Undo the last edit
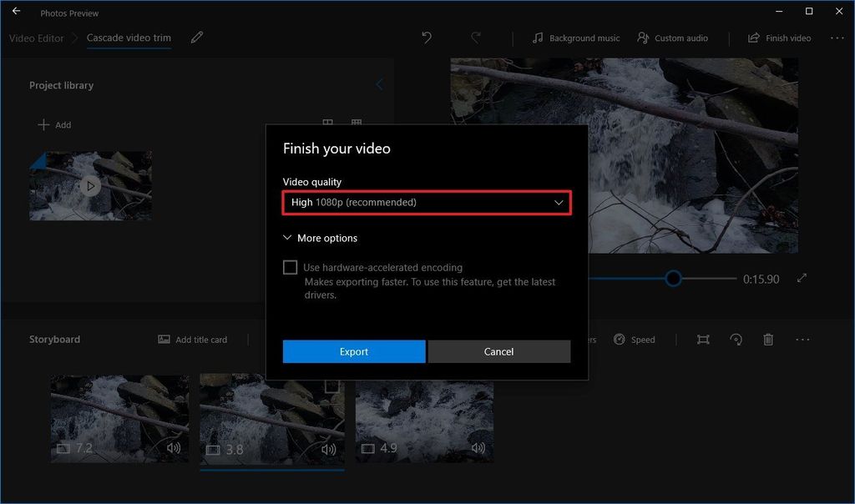Viewport: 855px width, 504px height. [426, 38]
